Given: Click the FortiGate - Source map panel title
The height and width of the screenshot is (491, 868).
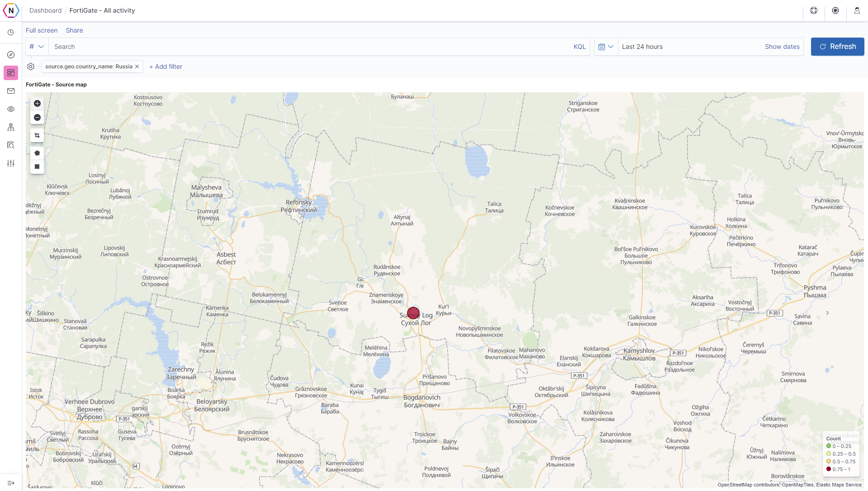Looking at the screenshot, I should pos(56,85).
